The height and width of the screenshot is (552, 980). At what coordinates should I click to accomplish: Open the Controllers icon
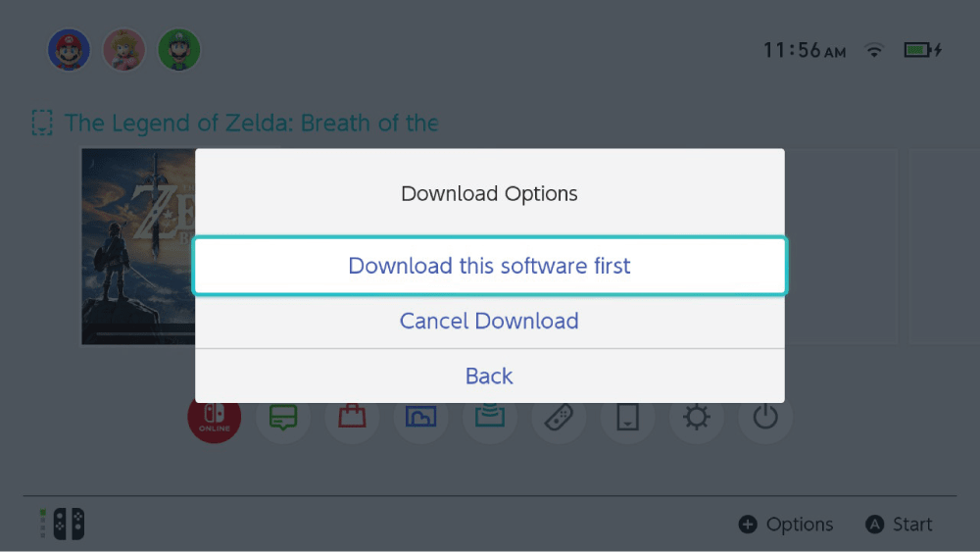click(559, 418)
